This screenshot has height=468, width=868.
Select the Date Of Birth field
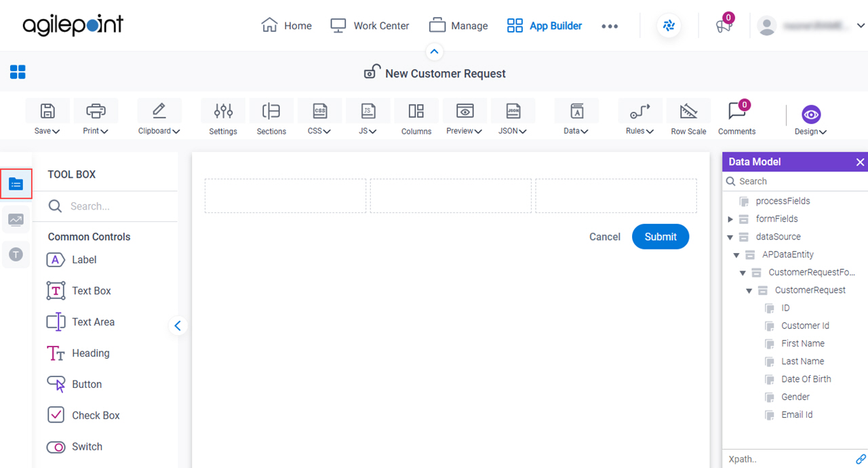806,379
